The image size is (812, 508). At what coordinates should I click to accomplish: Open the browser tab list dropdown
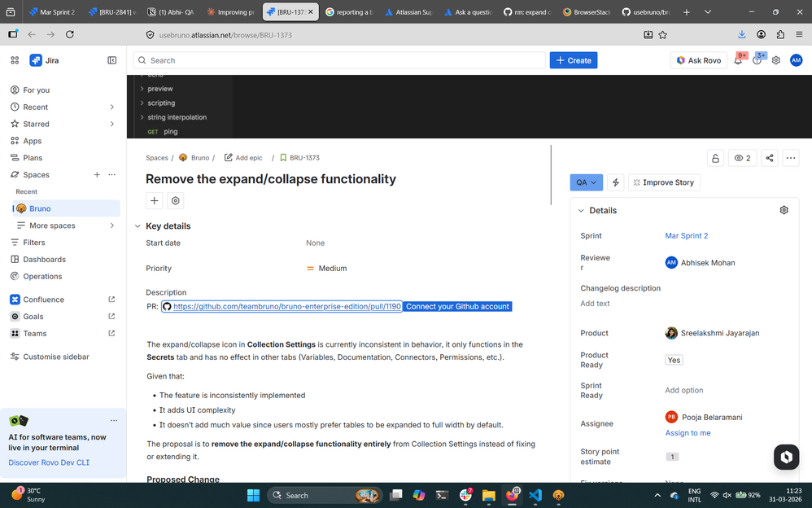point(708,12)
